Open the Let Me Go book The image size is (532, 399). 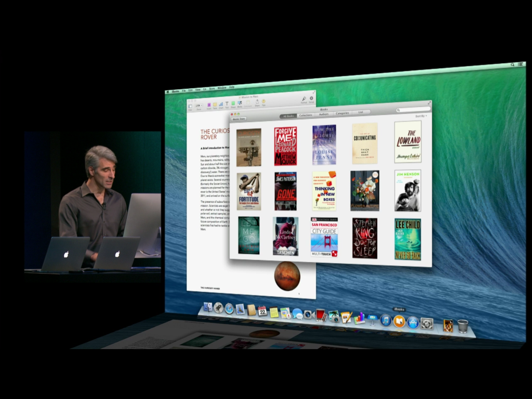pyautogui.click(x=249, y=235)
